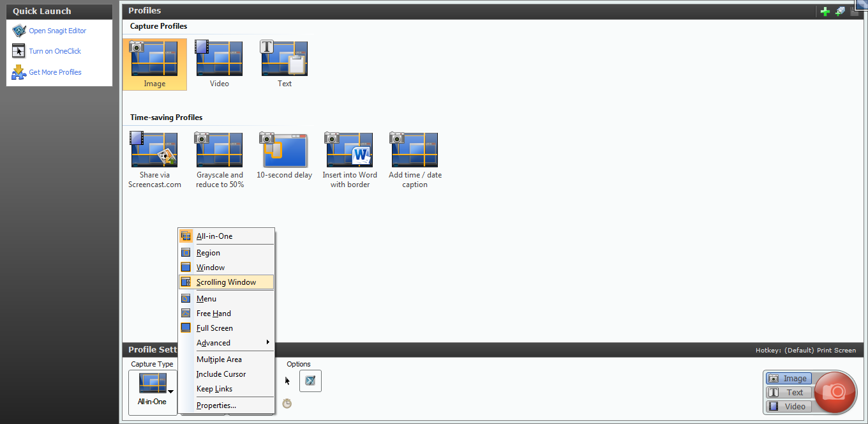This screenshot has width=868, height=424.
Task: Open Properties... from the capture menu
Action: (216, 405)
